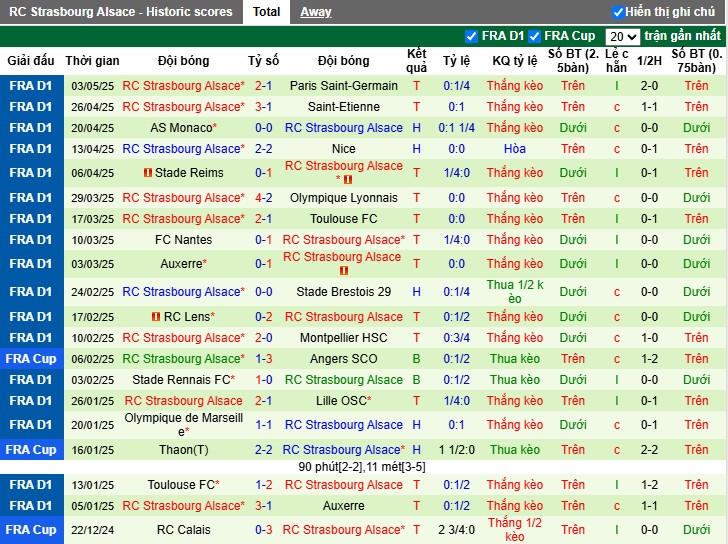Click the 1 1/2:0 odds in Thaon row

(x=456, y=450)
